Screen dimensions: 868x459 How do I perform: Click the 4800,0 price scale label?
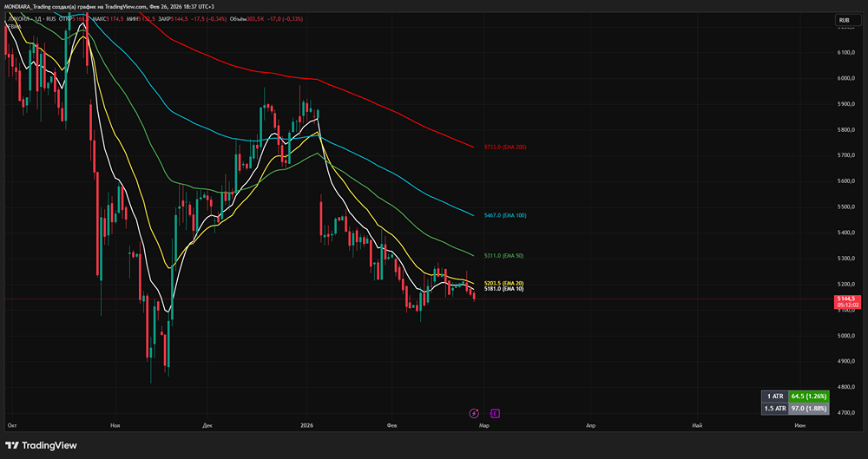coord(845,387)
